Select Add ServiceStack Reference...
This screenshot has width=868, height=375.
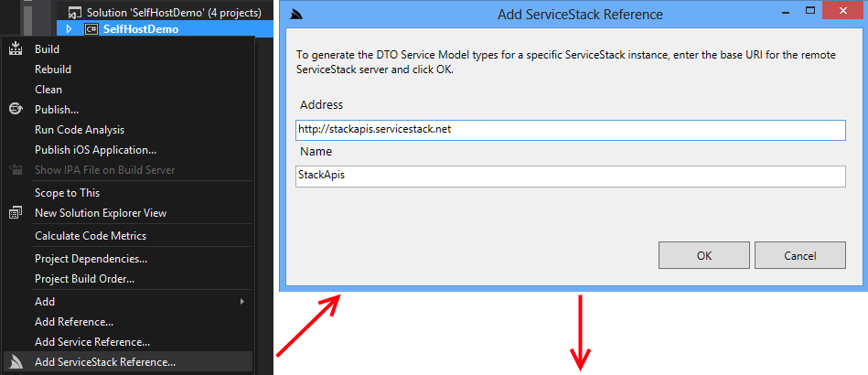[127, 361]
